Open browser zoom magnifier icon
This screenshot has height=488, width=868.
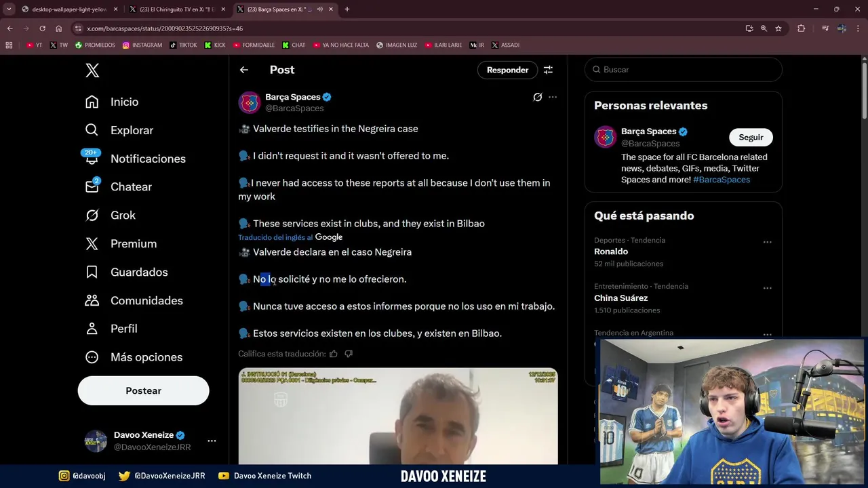click(764, 28)
